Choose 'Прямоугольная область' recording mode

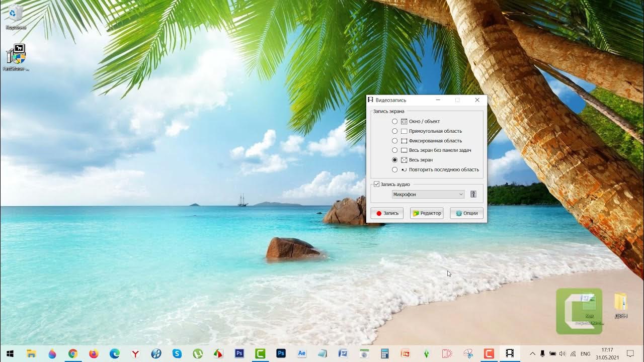point(395,131)
